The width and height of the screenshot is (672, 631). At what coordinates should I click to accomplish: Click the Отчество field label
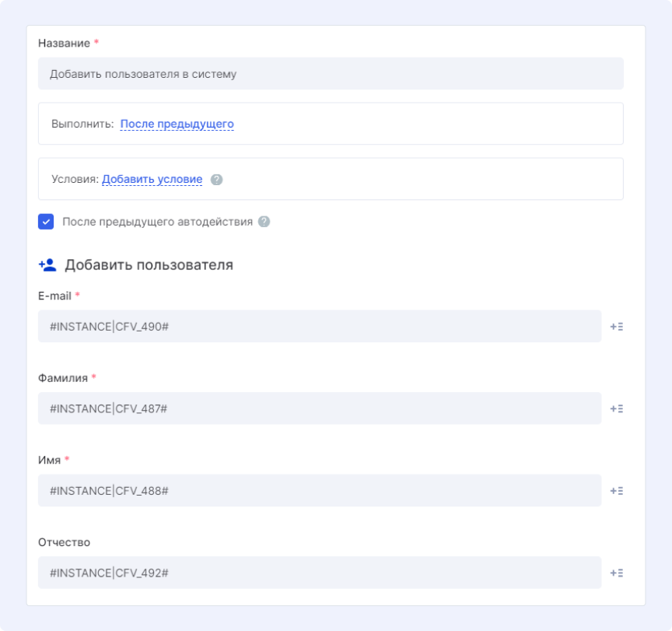tap(64, 542)
